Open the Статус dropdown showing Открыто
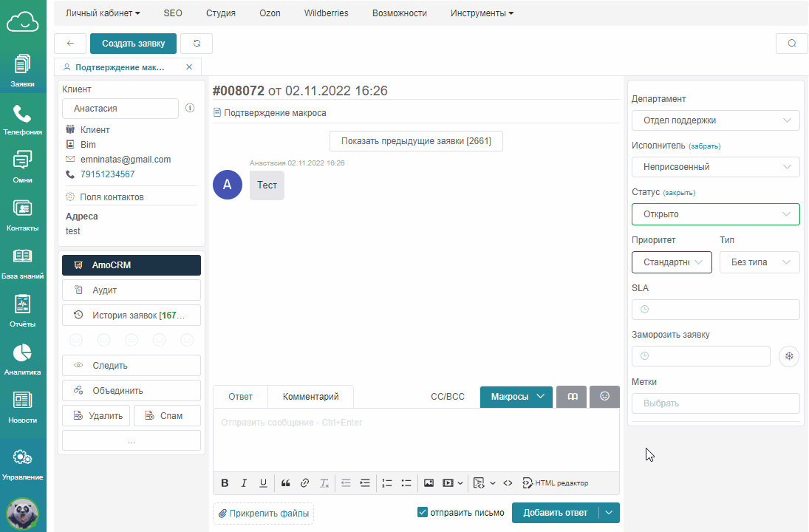This screenshot has width=809, height=532. pos(716,214)
